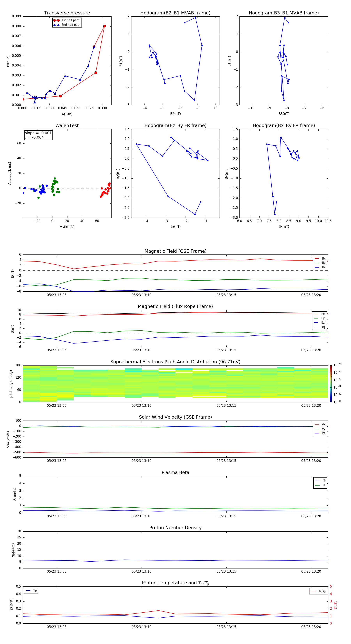Click the 'Magnetic Field (GSE Frame)' title

point(175,251)
